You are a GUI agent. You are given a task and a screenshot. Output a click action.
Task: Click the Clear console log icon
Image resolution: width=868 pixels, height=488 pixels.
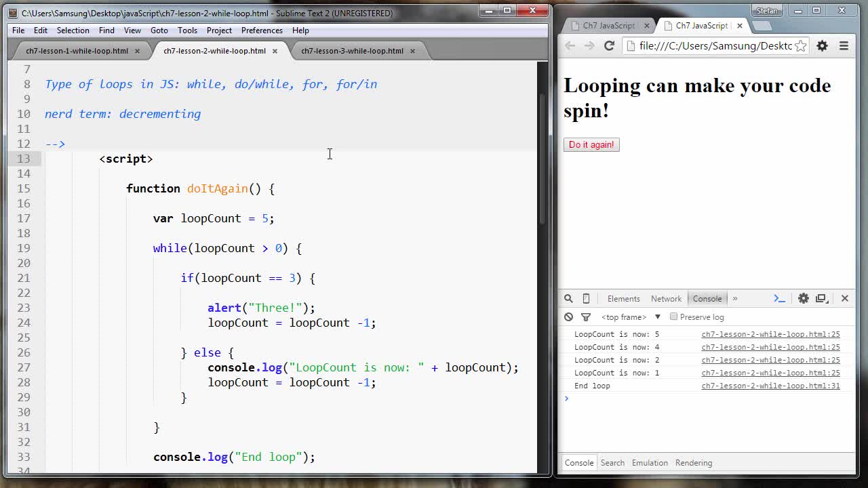click(568, 317)
